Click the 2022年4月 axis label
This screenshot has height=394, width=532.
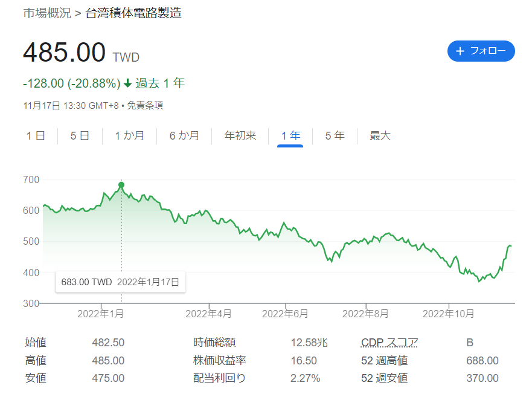pyautogui.click(x=208, y=314)
